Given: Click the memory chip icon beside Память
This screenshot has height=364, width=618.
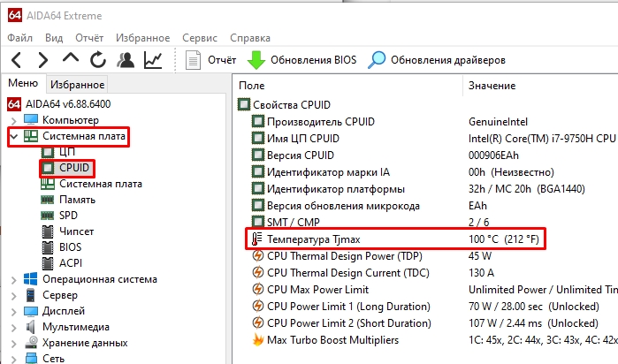Looking at the screenshot, I should pos(47,200).
